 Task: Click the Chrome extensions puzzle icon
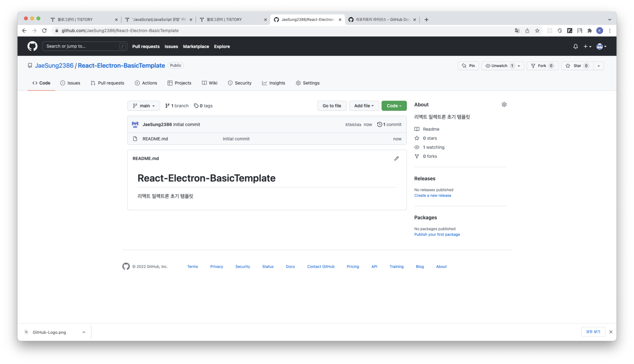coord(590,31)
